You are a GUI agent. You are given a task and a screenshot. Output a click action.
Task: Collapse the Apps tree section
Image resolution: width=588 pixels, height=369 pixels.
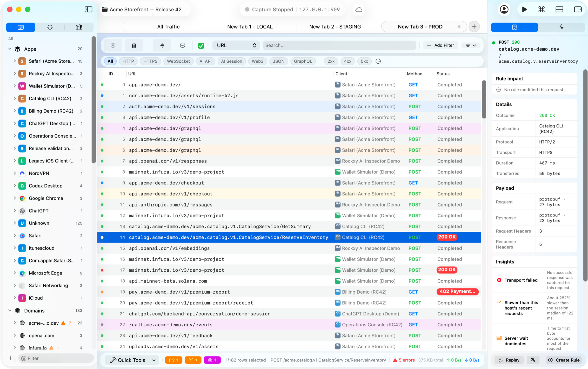click(x=10, y=49)
